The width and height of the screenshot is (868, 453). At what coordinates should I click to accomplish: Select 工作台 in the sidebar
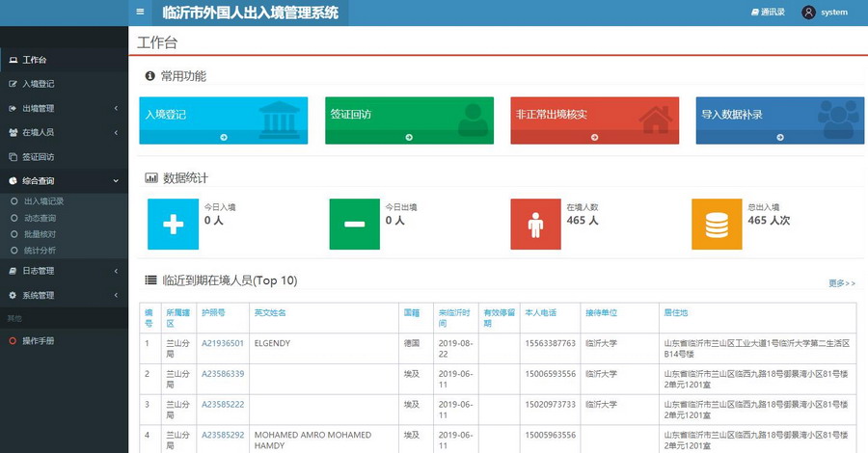[x=64, y=60]
